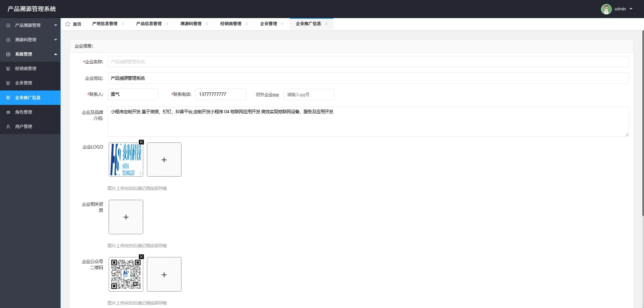Click the 企业及品牌介绍 text area
Viewport: 644px width, 308px height.
pos(368,122)
